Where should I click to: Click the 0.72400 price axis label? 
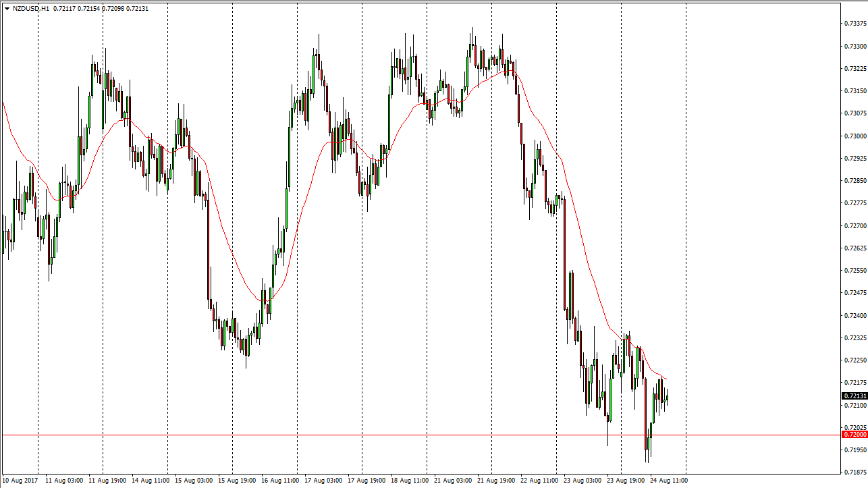tap(854, 315)
